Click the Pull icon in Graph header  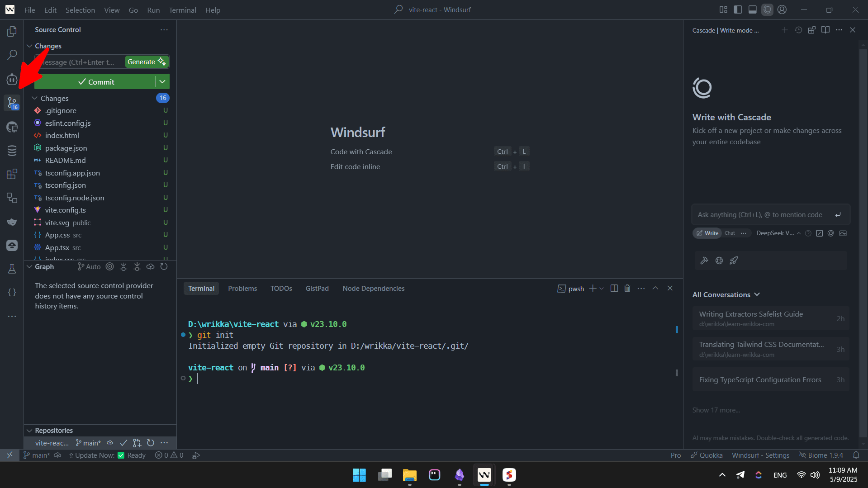tap(137, 267)
